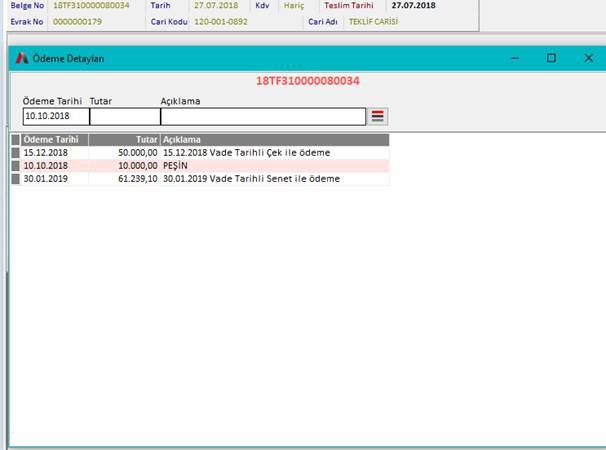
Task: Click Tarih value 27.07.2018 in background form
Action: [x=216, y=5]
